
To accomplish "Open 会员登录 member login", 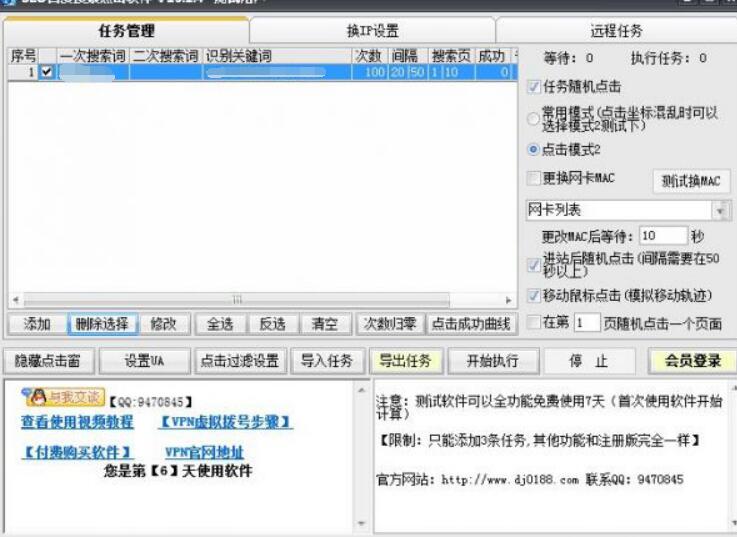I will pyautogui.click(x=692, y=360).
